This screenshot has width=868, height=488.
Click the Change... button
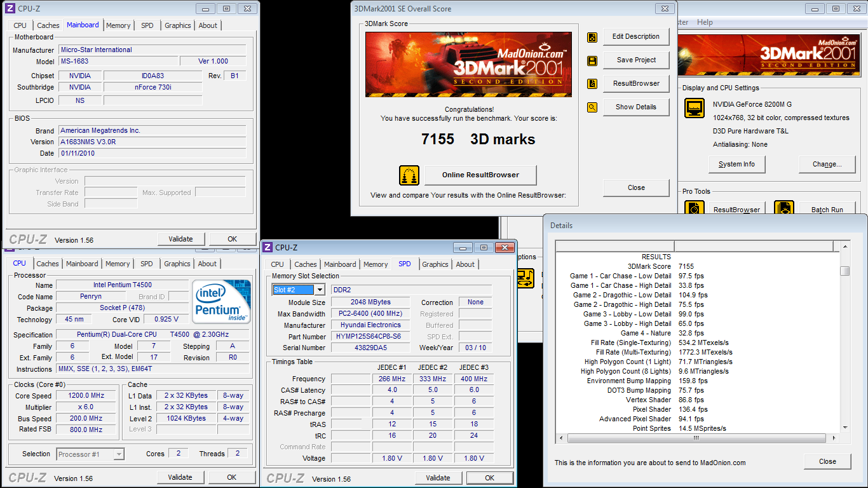tap(827, 164)
